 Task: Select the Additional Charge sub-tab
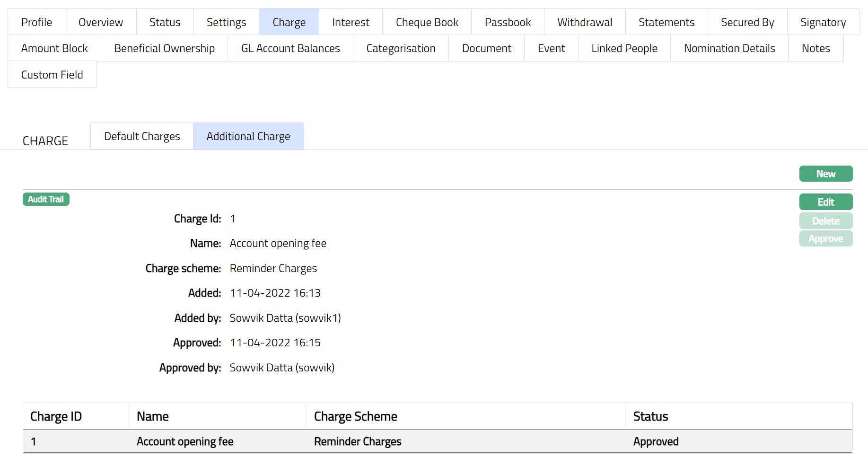(248, 136)
